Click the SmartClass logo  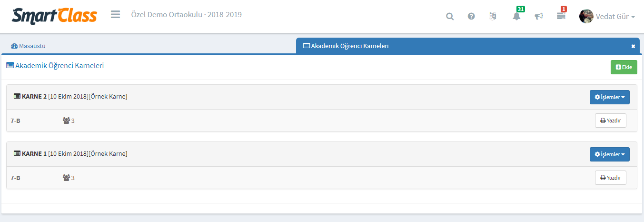click(x=54, y=15)
